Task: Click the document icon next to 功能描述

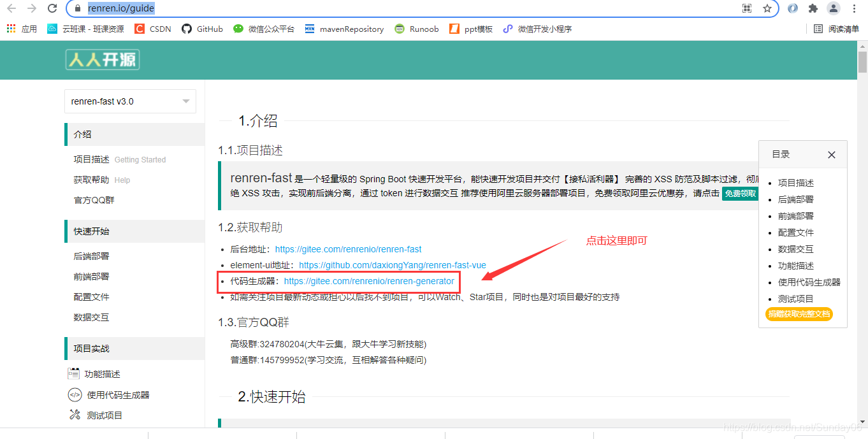Action: pyautogui.click(x=75, y=374)
